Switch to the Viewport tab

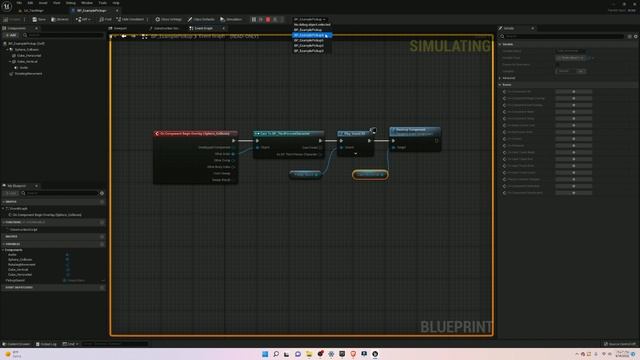118,28
